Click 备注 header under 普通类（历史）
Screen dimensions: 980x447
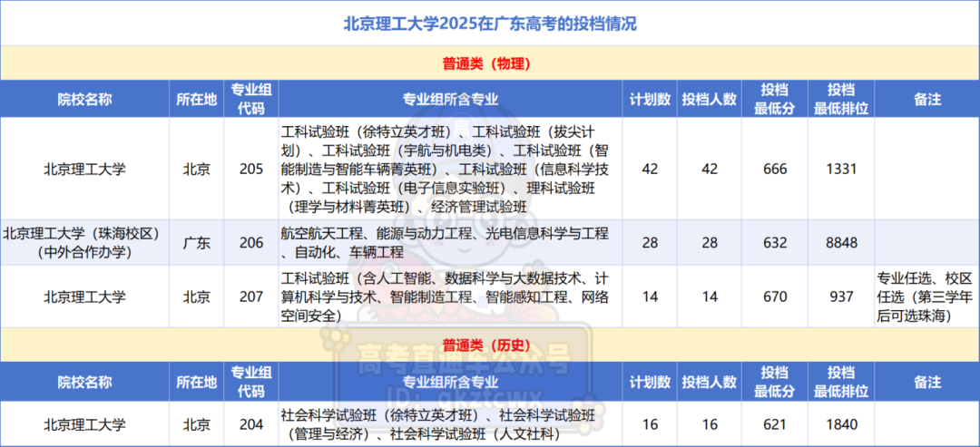926,382
